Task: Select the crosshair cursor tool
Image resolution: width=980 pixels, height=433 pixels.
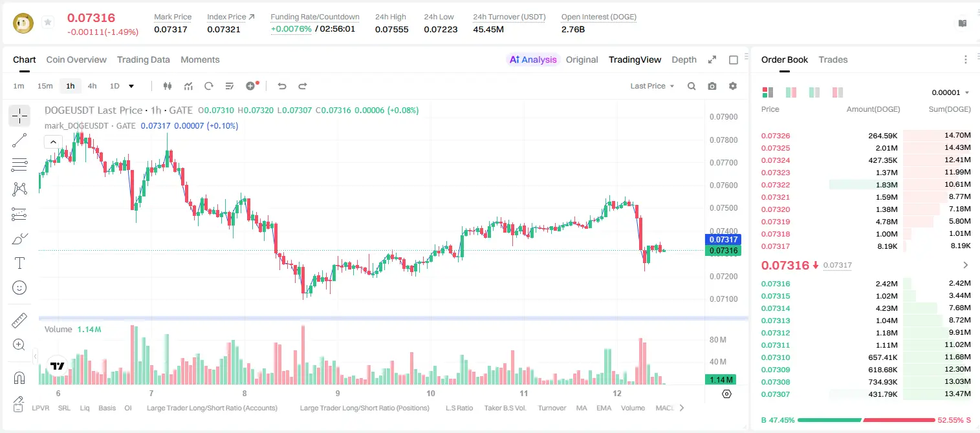Action: 19,116
